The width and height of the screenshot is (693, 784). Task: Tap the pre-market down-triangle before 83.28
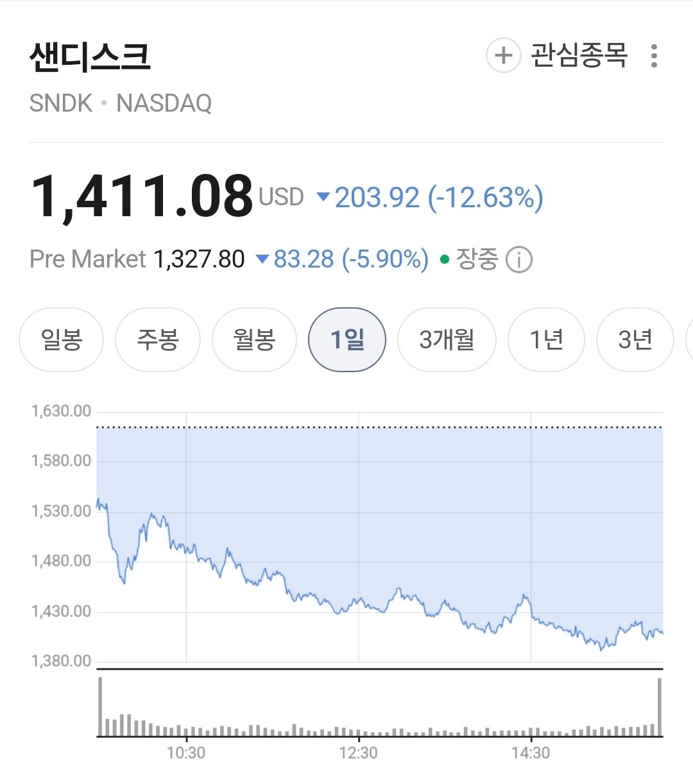262,259
